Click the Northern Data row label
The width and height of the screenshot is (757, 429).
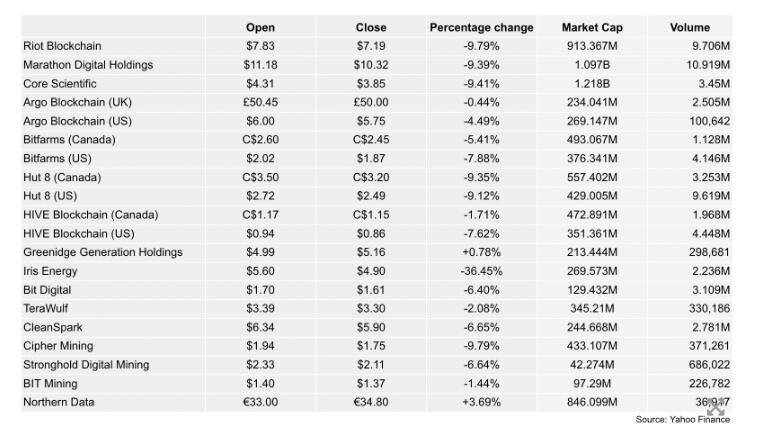point(58,402)
